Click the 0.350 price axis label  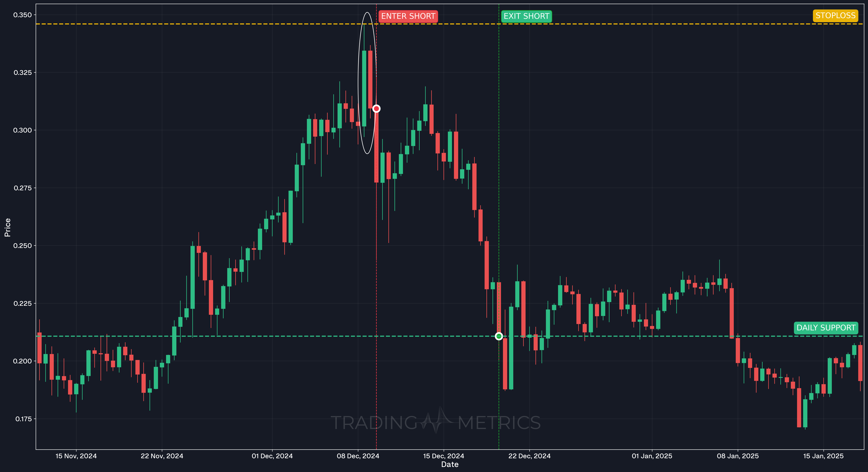23,15
